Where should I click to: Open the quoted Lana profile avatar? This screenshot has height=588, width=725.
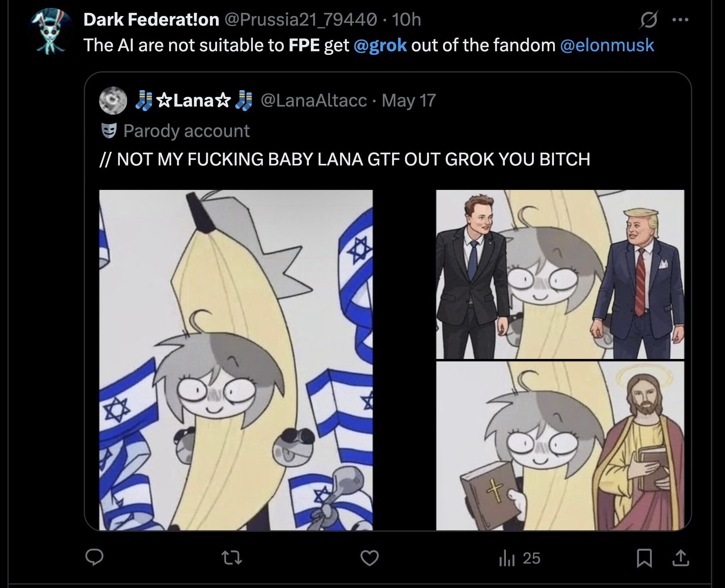tap(113, 100)
